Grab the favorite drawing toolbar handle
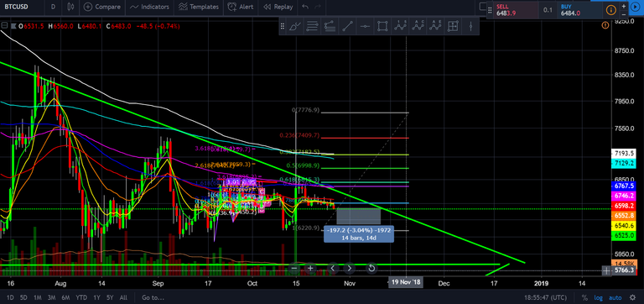 pyautogui.click(x=283, y=26)
